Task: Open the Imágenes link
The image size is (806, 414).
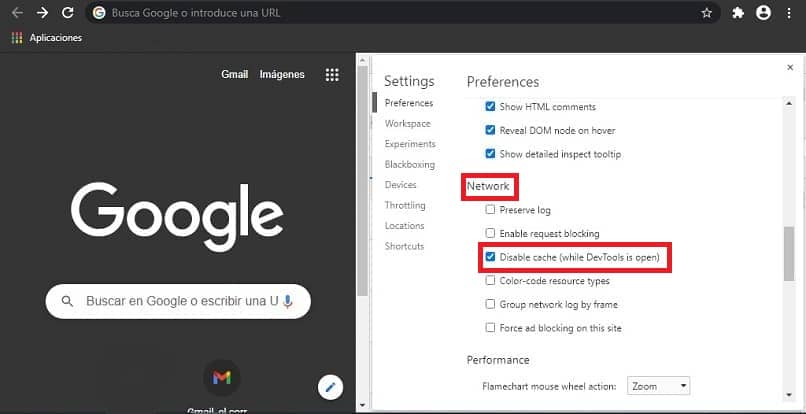Action: tap(282, 75)
